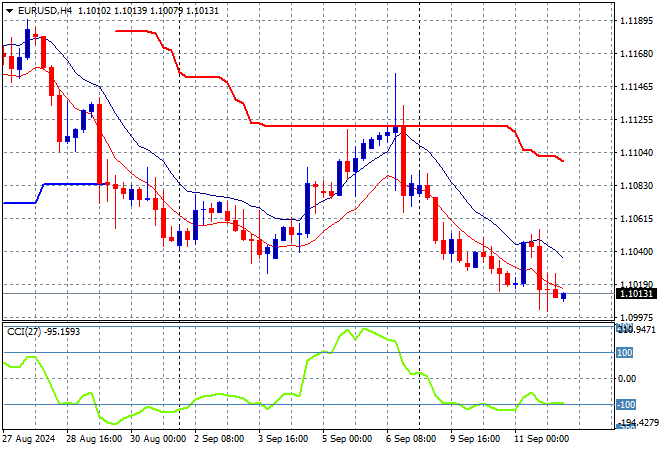Viewport: 660px width, 450px height.
Task: Click the CCI 100 level label
Action: pyautogui.click(x=624, y=353)
